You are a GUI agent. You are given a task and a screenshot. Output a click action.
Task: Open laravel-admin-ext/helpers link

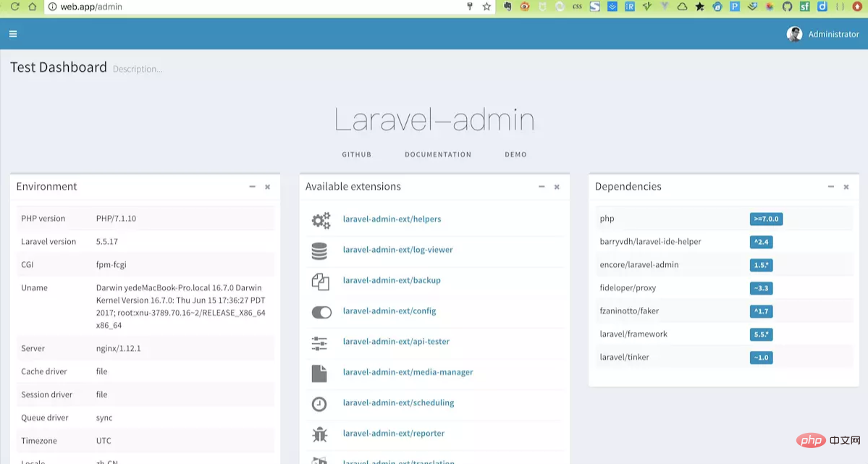pos(392,219)
